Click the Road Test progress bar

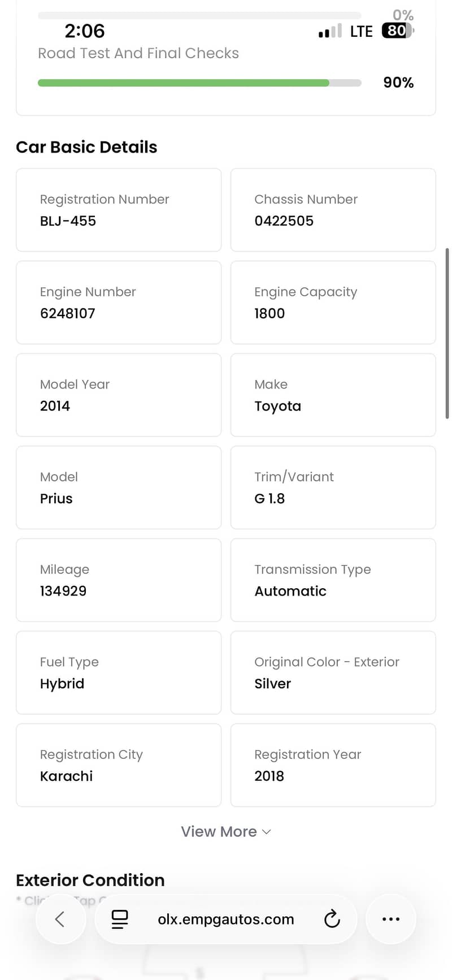(199, 83)
